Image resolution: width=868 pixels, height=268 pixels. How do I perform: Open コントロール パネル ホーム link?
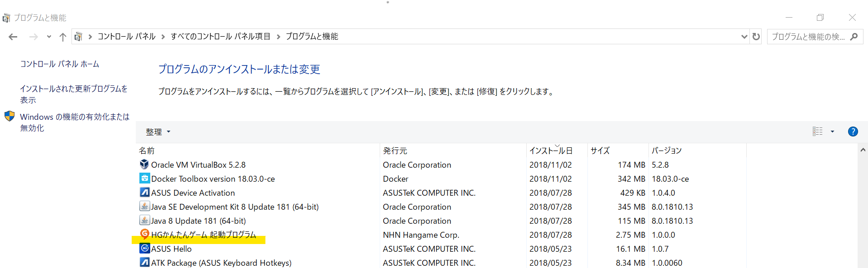click(x=59, y=64)
